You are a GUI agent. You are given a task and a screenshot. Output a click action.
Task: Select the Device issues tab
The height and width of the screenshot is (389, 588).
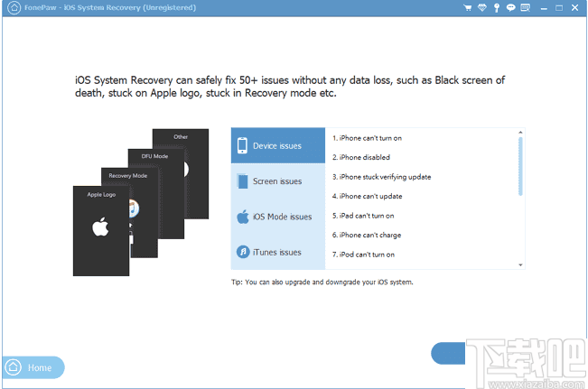tap(278, 145)
